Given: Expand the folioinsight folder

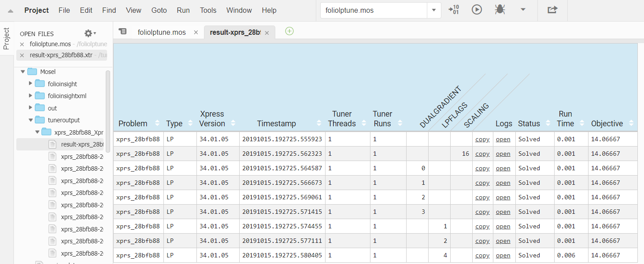Looking at the screenshot, I should 30,84.
